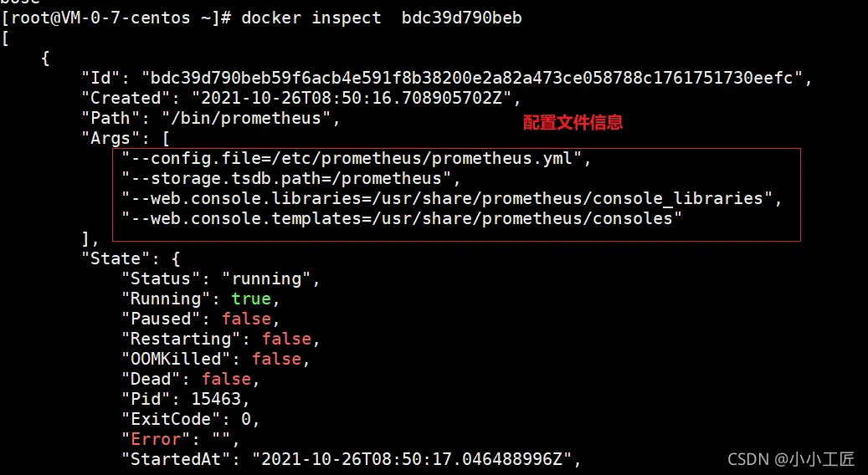Click the Pid number 15463

(215, 399)
